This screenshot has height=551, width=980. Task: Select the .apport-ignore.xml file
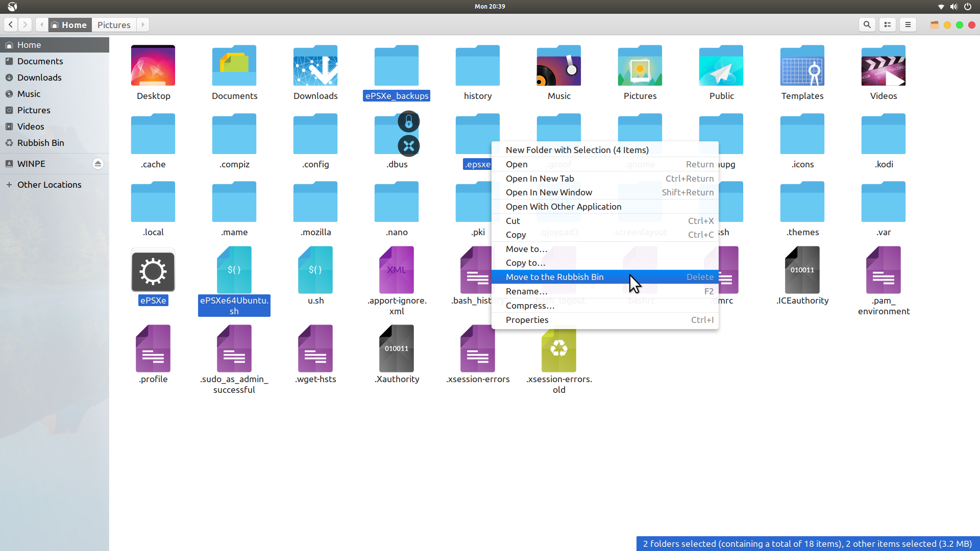(x=397, y=270)
